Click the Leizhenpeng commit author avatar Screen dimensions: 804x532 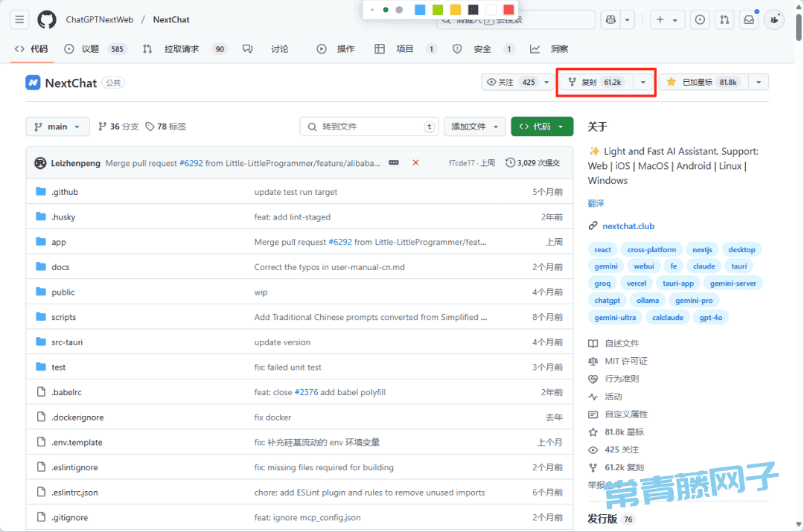40,163
